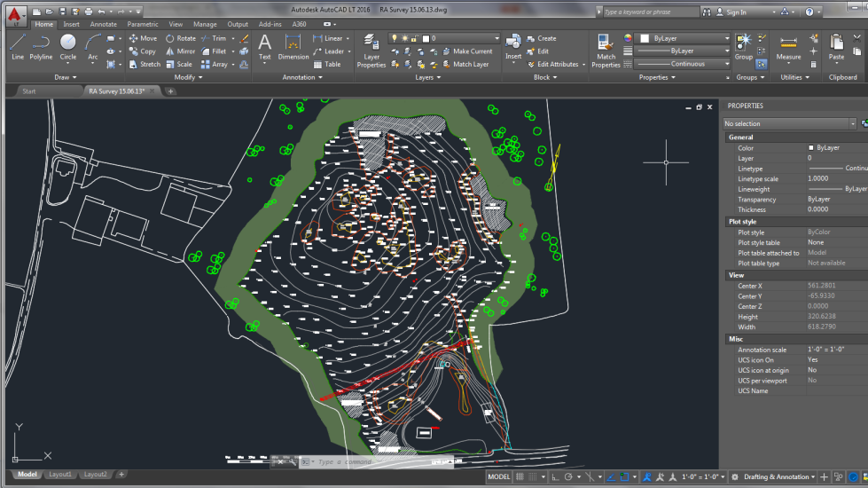Click the Plot (print) icon in quick access toolbar
The height and width of the screenshot is (488, 868).
(x=88, y=11)
